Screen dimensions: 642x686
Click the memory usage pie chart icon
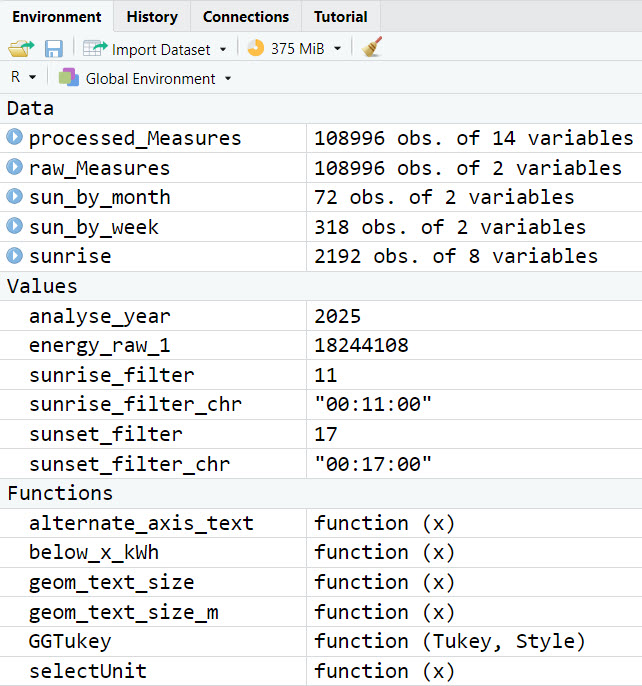(x=256, y=48)
